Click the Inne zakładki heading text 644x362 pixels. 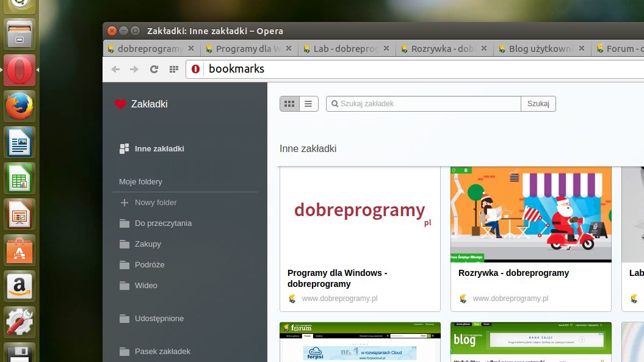[x=308, y=149]
